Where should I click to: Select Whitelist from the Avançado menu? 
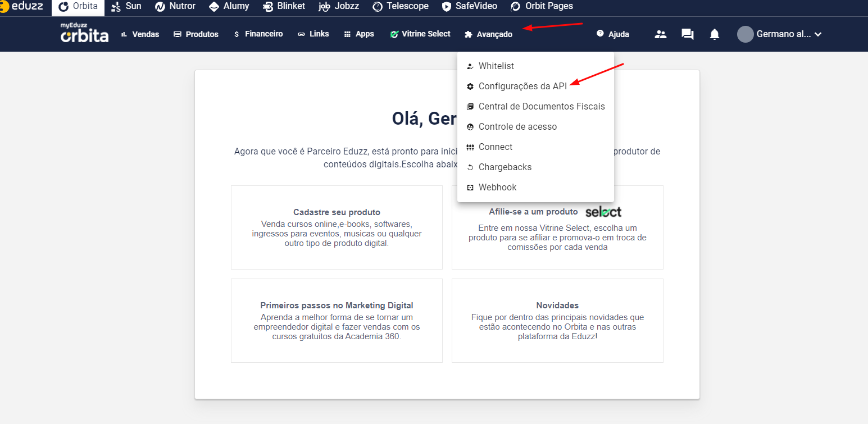(535, 66)
